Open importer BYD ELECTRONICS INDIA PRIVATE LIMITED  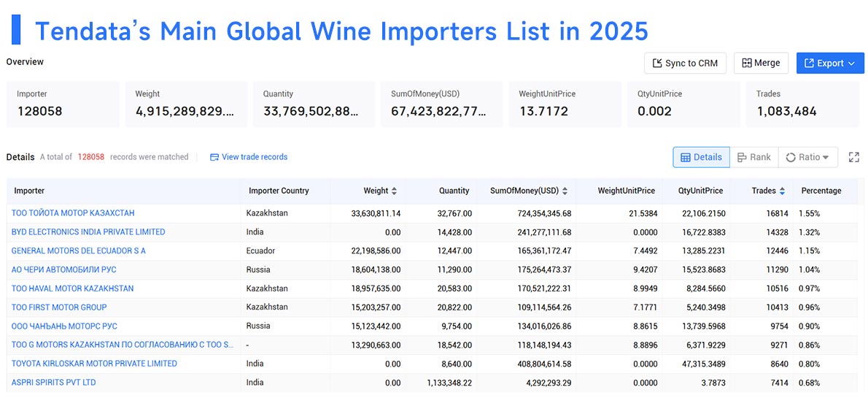click(88, 231)
